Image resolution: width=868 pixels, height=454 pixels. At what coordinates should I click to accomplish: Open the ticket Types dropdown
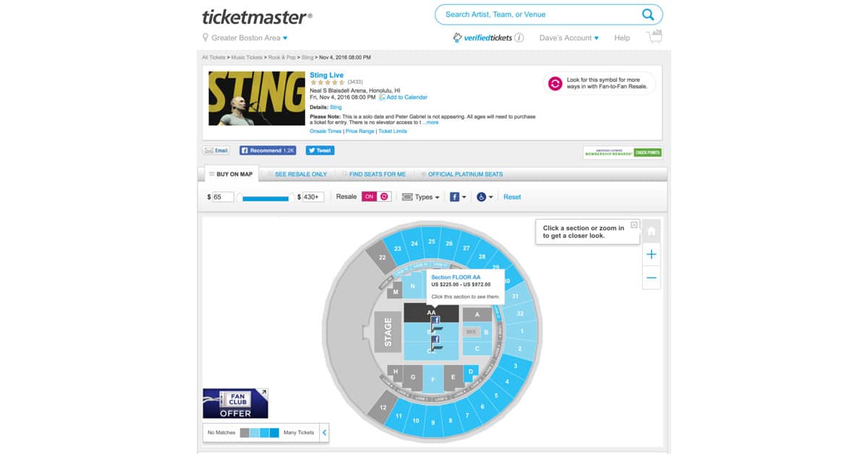(x=421, y=197)
